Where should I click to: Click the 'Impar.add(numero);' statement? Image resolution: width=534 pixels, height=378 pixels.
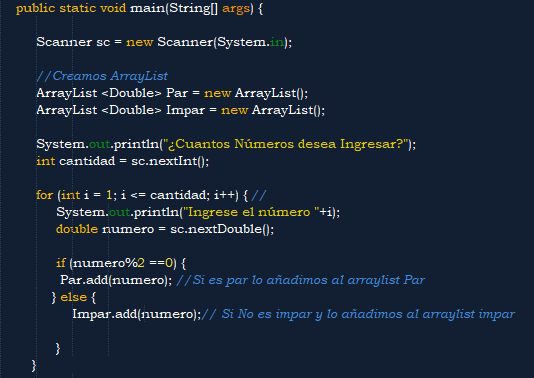click(137, 314)
